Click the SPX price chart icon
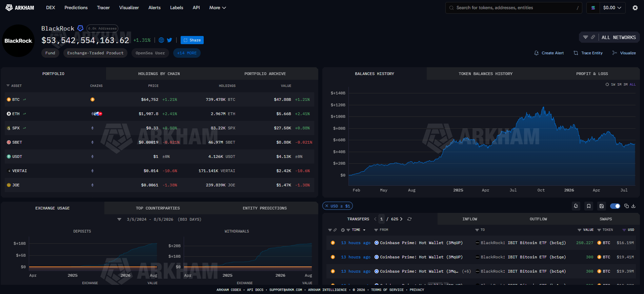The image size is (644, 294). (x=24, y=128)
